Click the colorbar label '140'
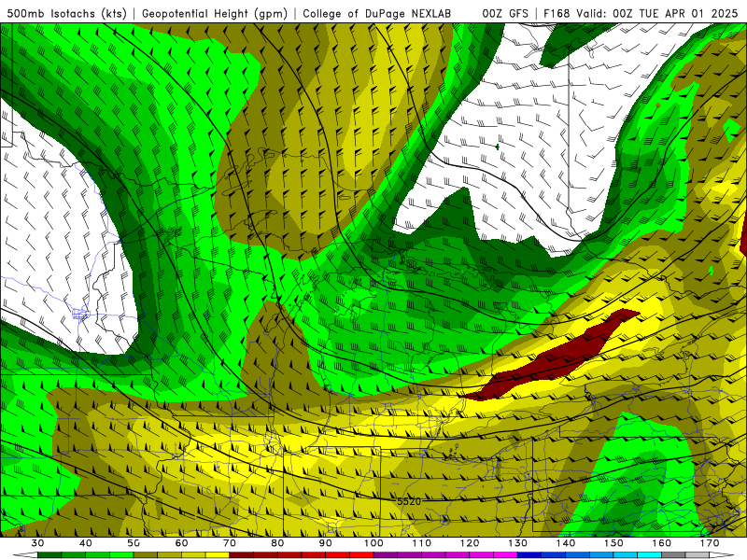The height and width of the screenshot is (560, 747). 566,543
